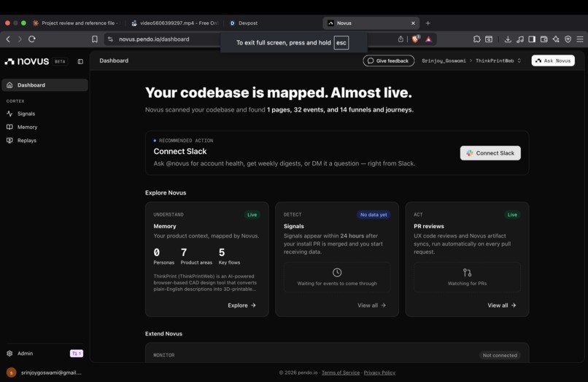Open the srinjoygoswami@gmail account menu

45,373
